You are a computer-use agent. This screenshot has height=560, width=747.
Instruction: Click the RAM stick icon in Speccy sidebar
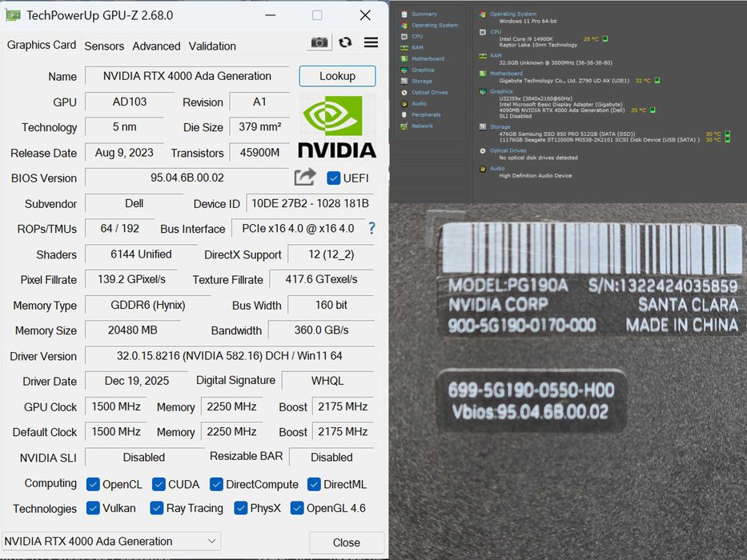(404, 48)
